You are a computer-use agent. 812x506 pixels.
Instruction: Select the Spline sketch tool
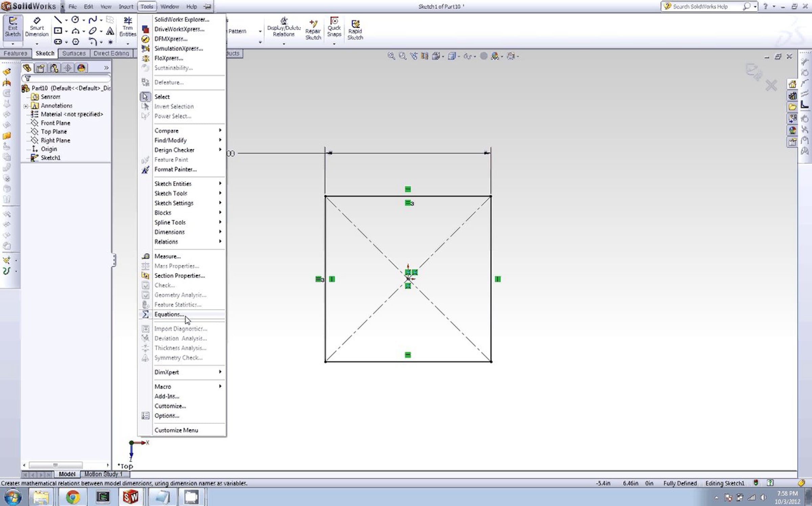93,20
